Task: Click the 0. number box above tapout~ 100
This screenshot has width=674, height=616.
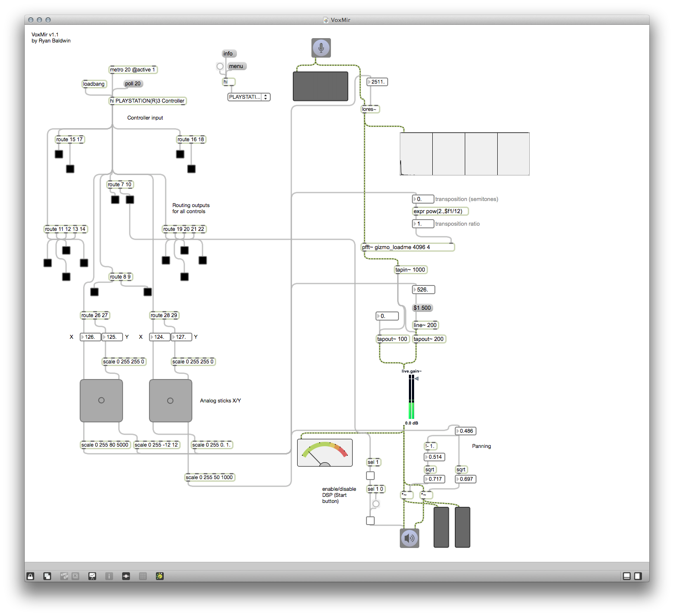Action: point(387,316)
